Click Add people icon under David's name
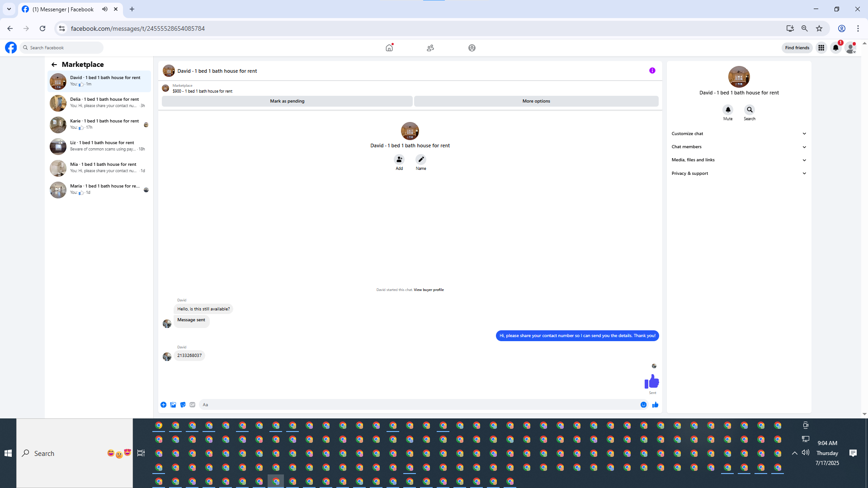 click(399, 160)
